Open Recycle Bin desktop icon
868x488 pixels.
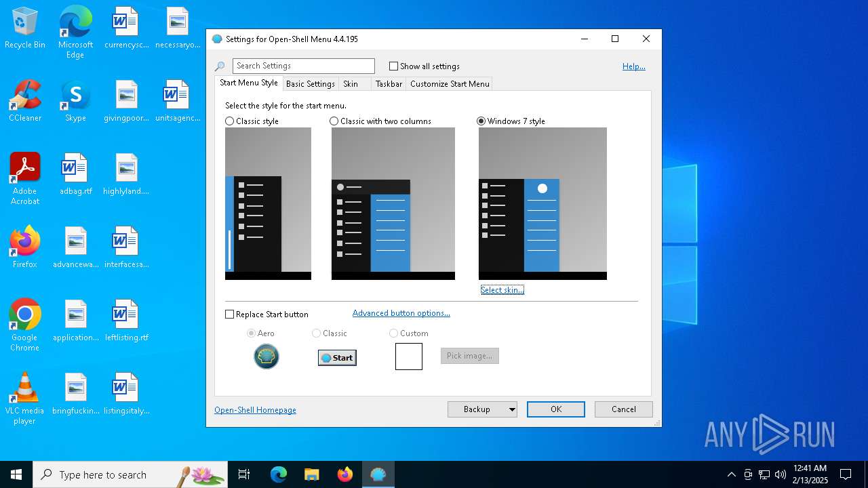tap(25, 28)
